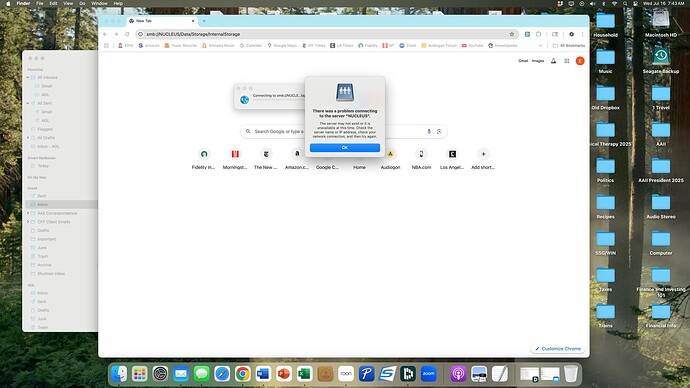
Task: Expand CFP Client Emails folder in Mail
Action: [28, 222]
